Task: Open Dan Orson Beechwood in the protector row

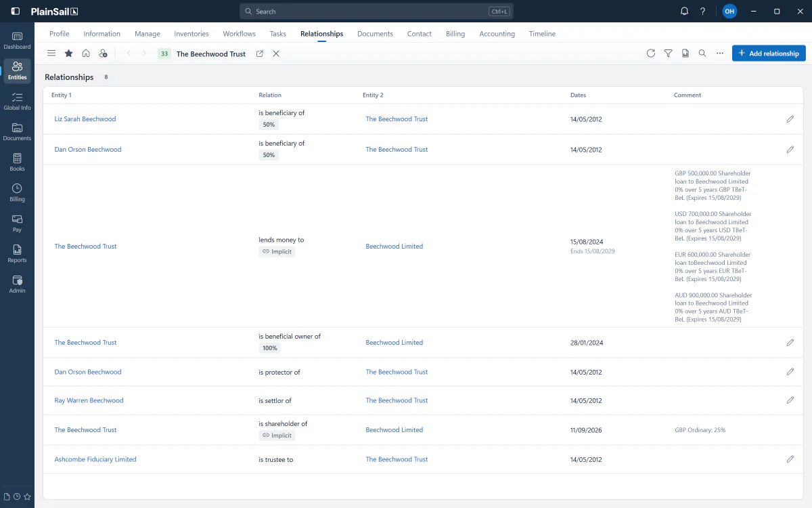Action: (88, 372)
